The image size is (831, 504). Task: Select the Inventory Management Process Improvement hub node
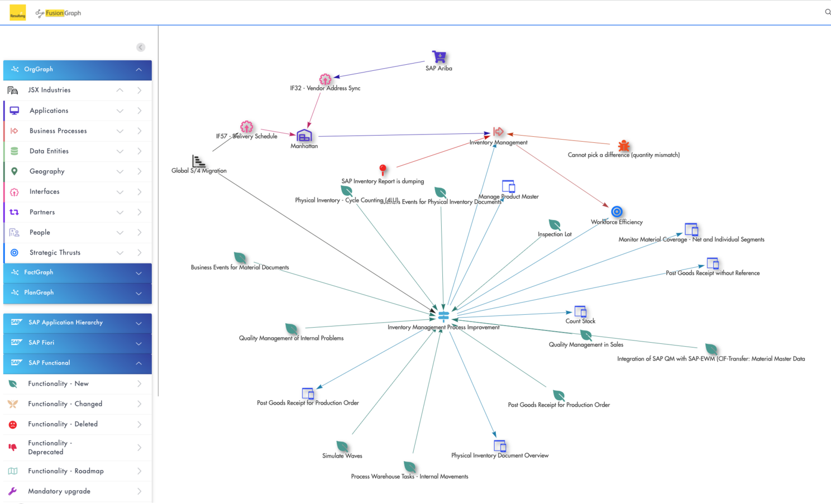[x=443, y=316]
